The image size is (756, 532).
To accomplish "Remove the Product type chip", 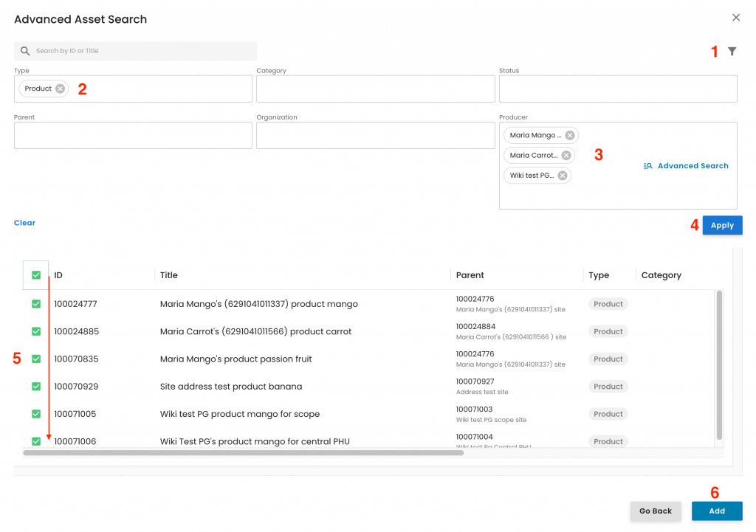I will [x=61, y=89].
